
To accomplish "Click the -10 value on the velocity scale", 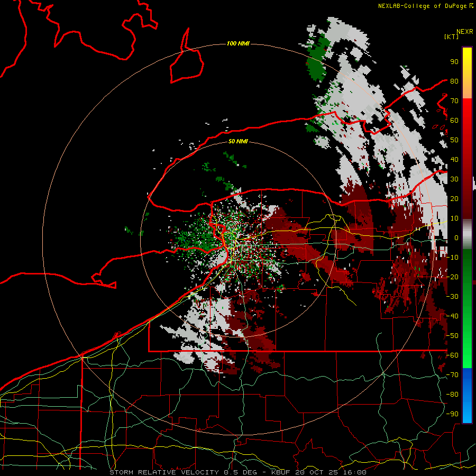I will [x=452, y=258].
